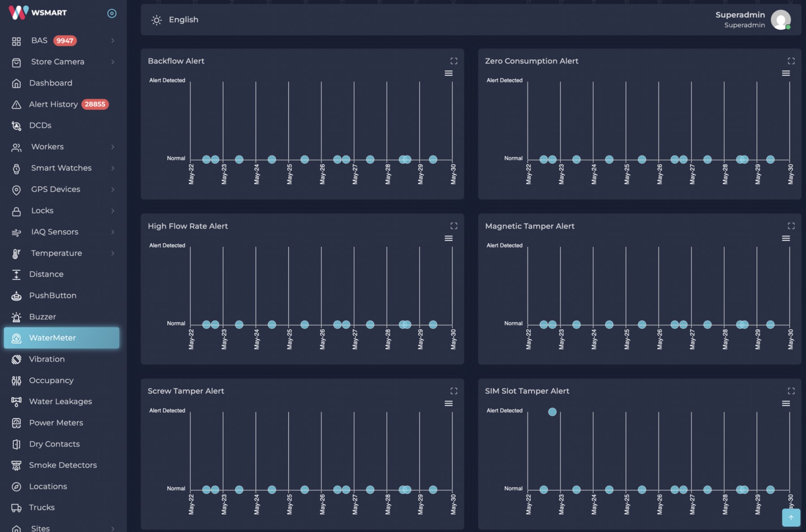Click the PushButton icon in sidebar
Viewport: 806px width, 532px height.
17,296
